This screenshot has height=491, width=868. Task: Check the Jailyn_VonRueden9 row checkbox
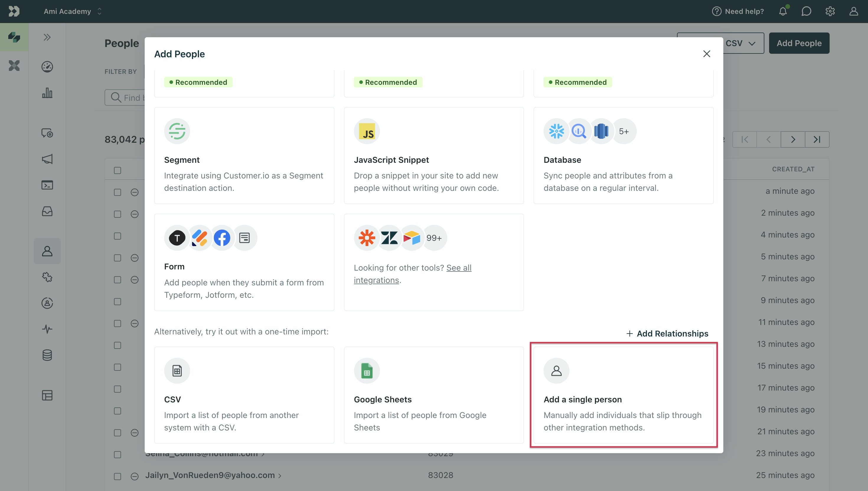[x=117, y=477]
